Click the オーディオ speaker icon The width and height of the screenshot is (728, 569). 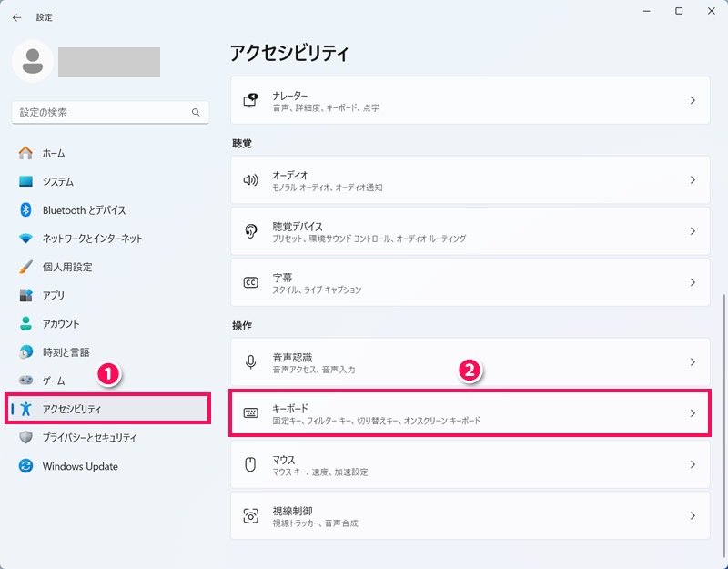coord(251,180)
